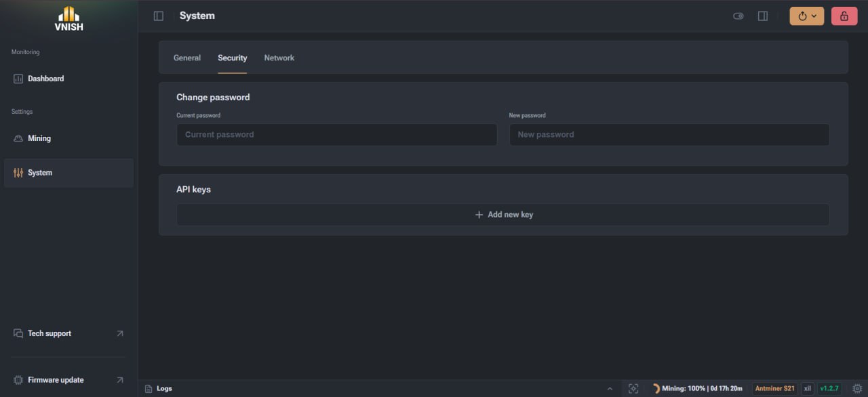Expand the Logs panel with the chevron
The image size is (868, 397).
pyautogui.click(x=610, y=389)
